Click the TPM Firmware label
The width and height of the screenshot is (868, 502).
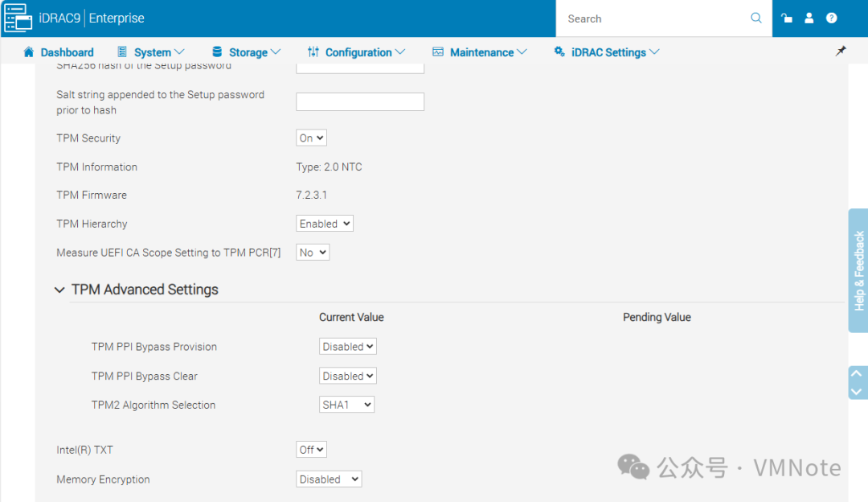pyautogui.click(x=92, y=195)
